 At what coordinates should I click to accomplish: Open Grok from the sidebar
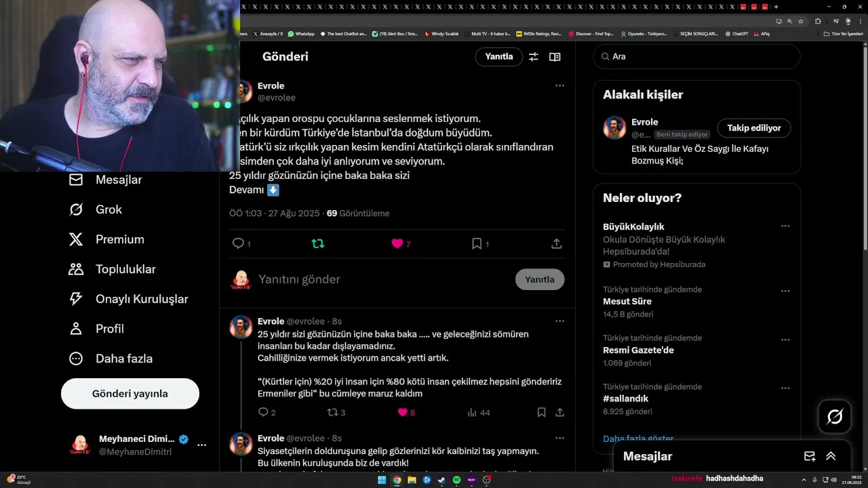point(95,209)
